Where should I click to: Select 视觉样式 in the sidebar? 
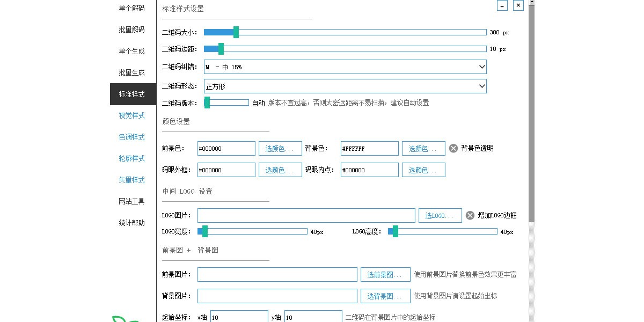pyautogui.click(x=131, y=115)
